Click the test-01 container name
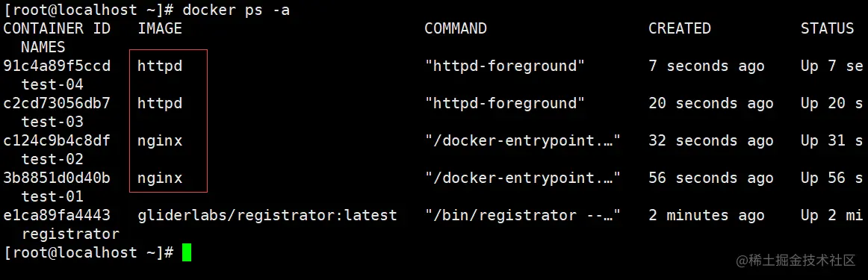Screen dimensions: 868x280 52,196
